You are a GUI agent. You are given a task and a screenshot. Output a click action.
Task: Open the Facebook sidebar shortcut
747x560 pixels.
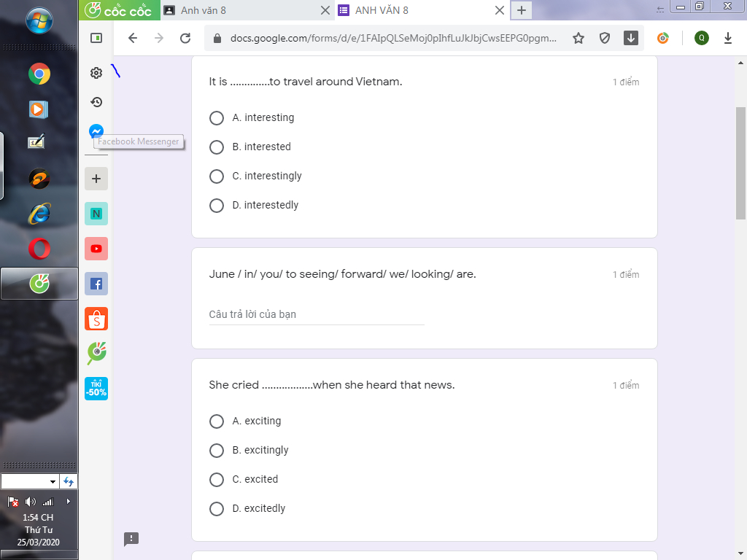pyautogui.click(x=96, y=284)
